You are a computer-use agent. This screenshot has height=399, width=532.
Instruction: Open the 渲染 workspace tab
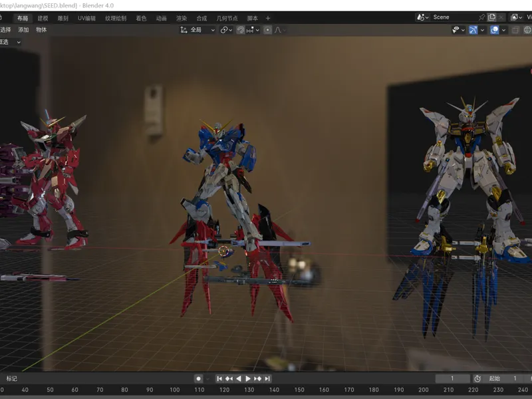[x=182, y=19]
